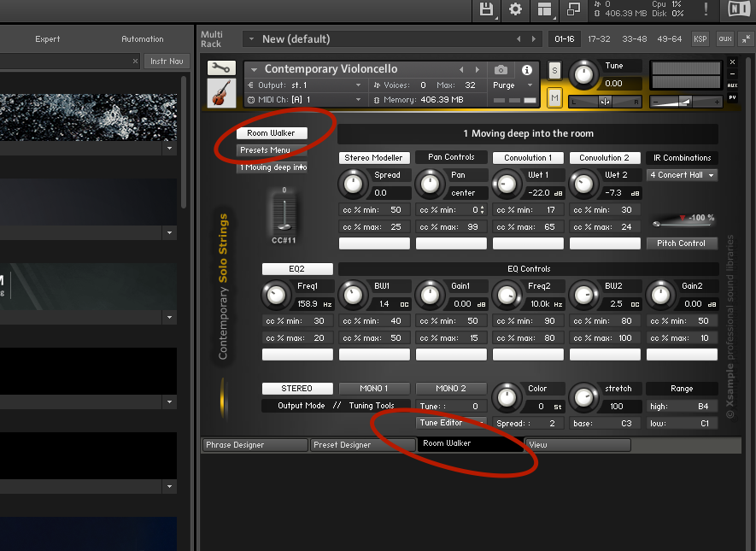This screenshot has width=756, height=551.
Task: Go to previous multi arrow
Action: [519, 39]
